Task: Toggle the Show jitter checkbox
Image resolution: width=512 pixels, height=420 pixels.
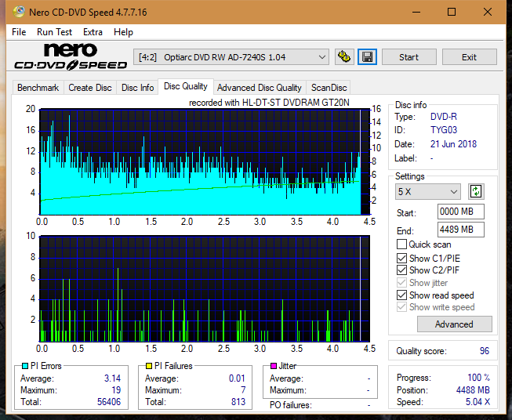Action: [401, 283]
